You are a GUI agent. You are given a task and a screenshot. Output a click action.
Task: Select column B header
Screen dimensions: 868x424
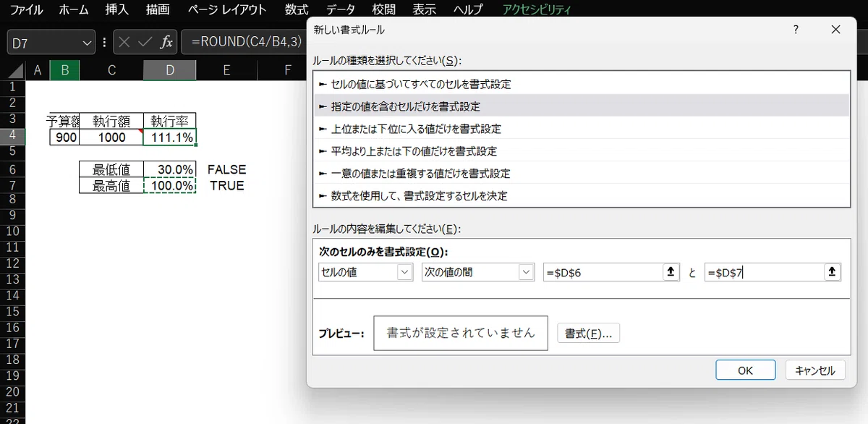pyautogui.click(x=64, y=69)
